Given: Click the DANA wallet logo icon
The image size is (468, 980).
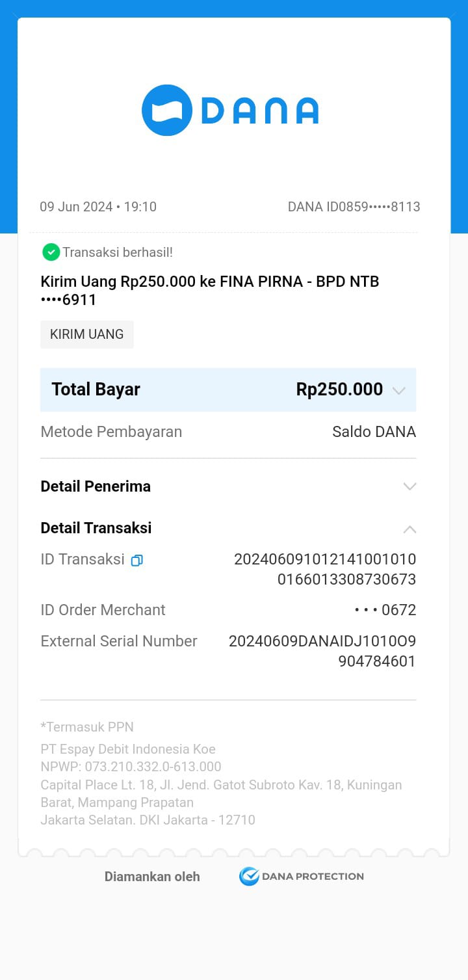Looking at the screenshot, I should (167, 111).
